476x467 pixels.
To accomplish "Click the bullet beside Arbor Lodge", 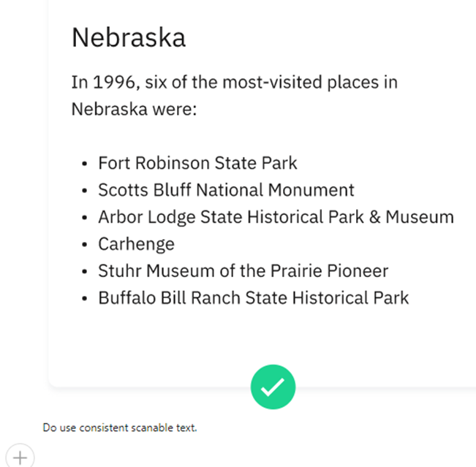I will click(86, 218).
